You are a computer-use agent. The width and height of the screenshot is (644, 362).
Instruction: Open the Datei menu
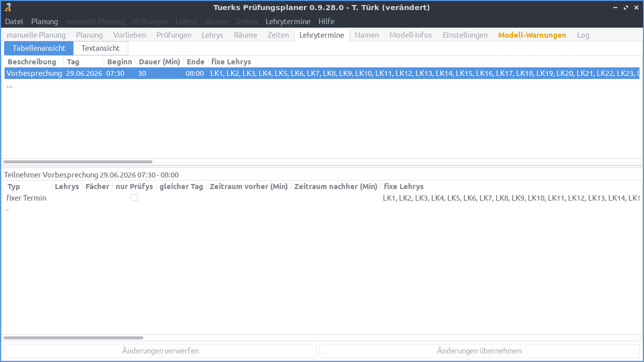[14, 21]
